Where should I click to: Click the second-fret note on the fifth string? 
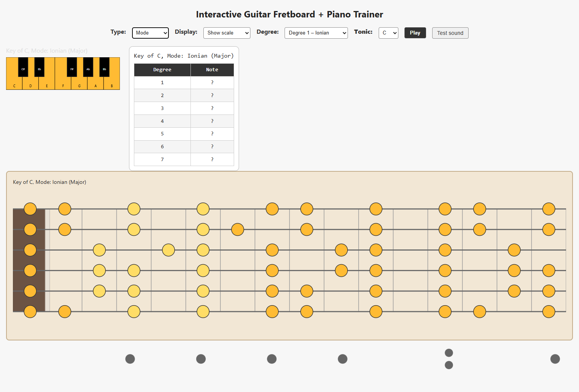tap(99, 291)
